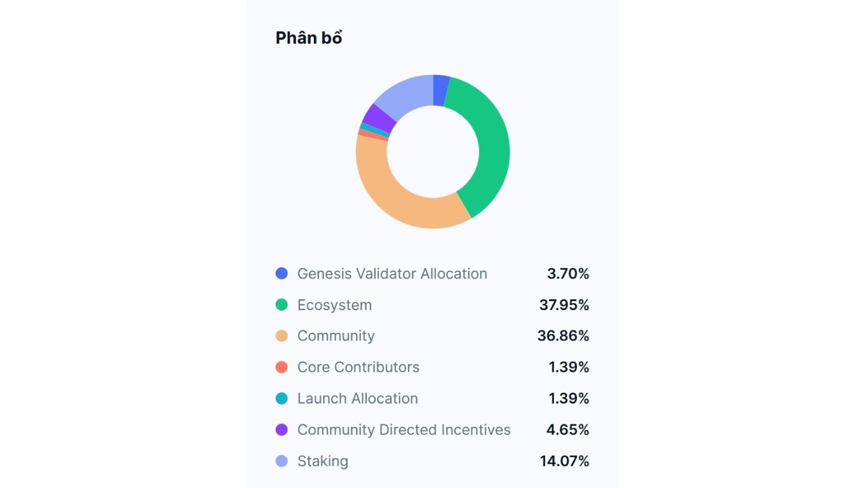
Task: Click the Ecosystem legend label
Action: pyautogui.click(x=334, y=305)
